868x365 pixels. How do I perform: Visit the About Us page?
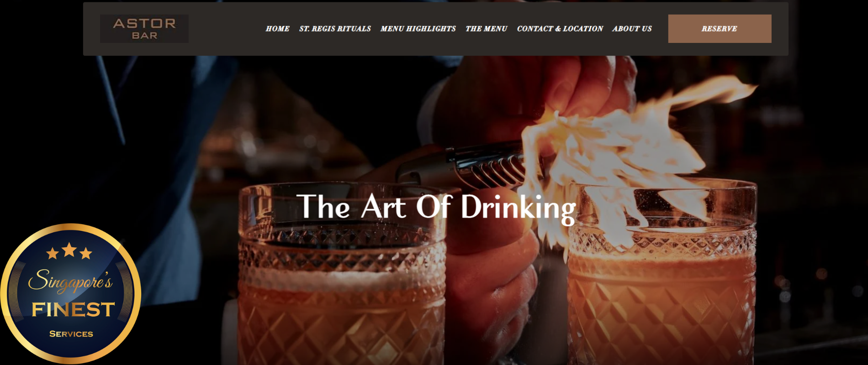tap(632, 29)
